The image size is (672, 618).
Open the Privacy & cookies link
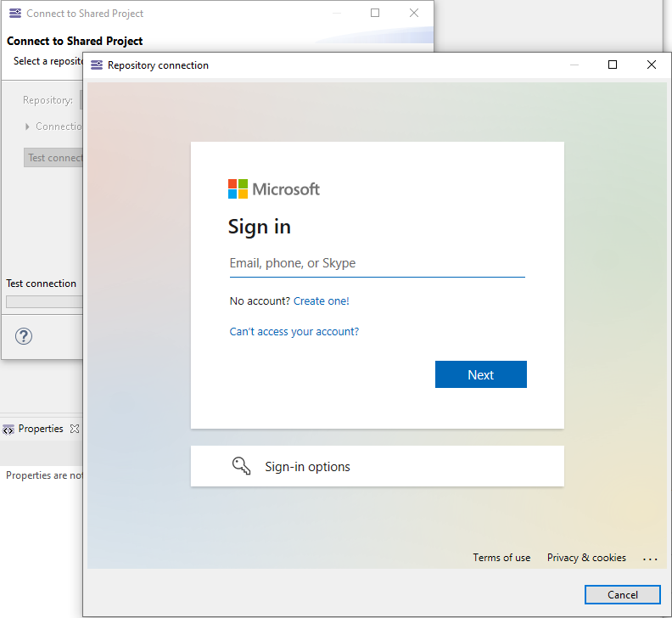pos(586,558)
